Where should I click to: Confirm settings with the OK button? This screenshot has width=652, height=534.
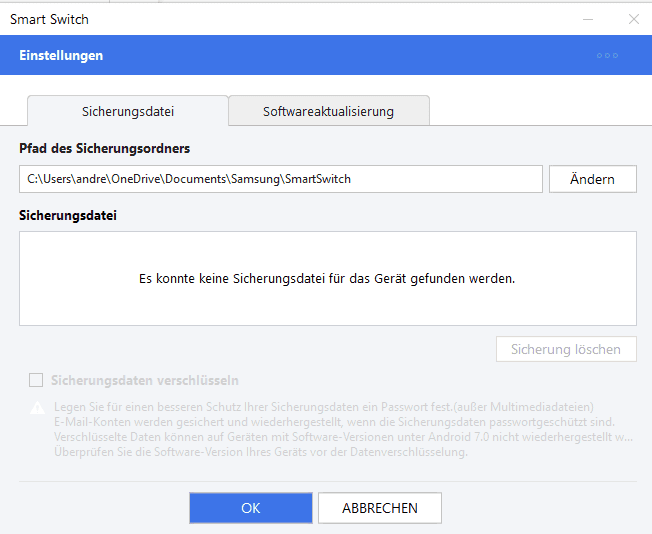pos(250,508)
